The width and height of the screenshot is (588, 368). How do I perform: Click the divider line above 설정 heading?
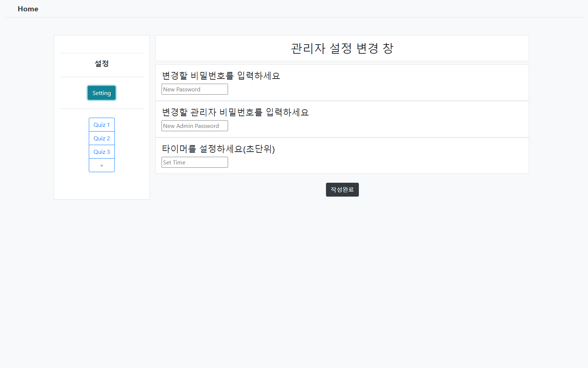102,53
